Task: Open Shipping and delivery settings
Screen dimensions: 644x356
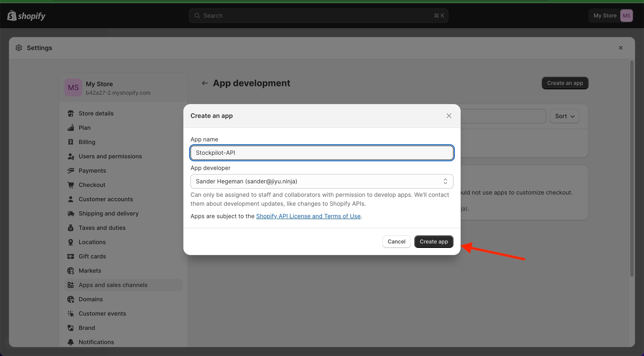Action: (x=123, y=214)
